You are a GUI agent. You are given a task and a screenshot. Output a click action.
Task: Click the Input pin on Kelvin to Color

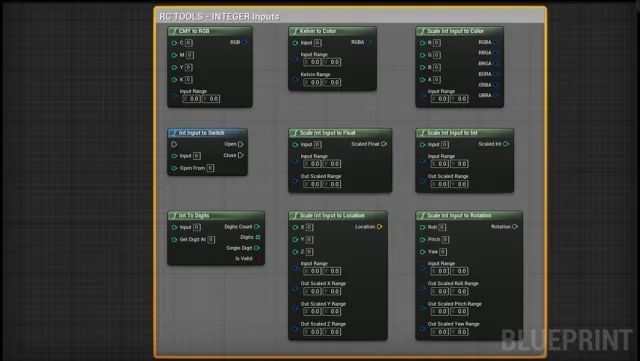[295, 43]
